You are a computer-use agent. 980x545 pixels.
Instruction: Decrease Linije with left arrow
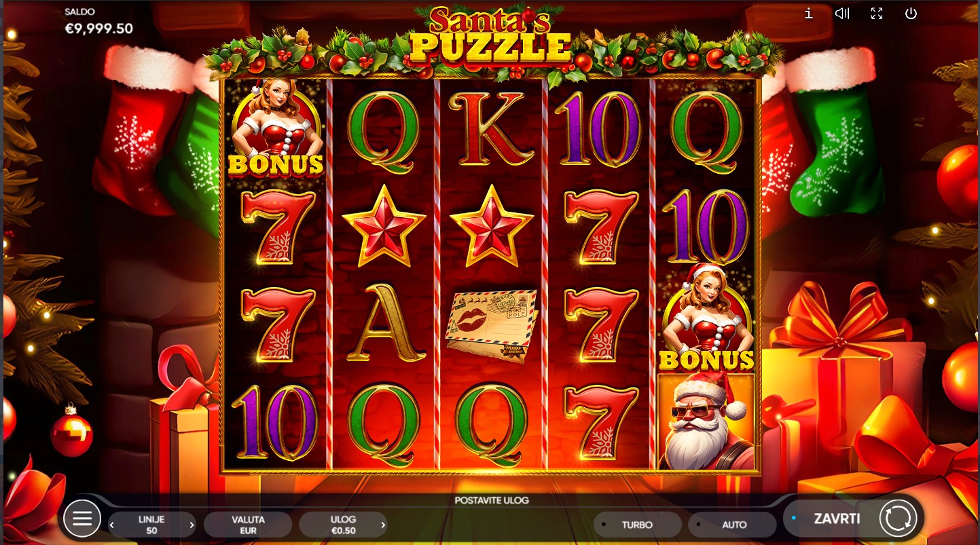[x=112, y=525]
